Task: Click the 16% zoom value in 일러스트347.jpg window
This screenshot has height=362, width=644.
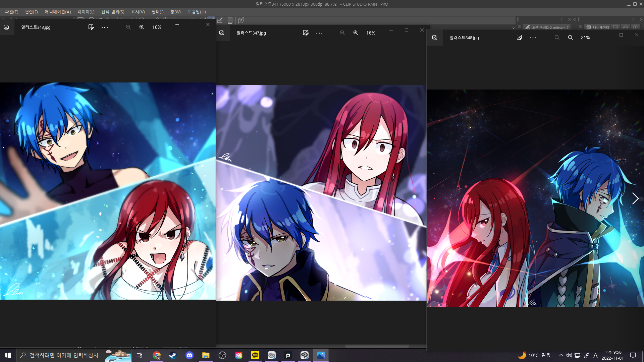Action: click(371, 33)
